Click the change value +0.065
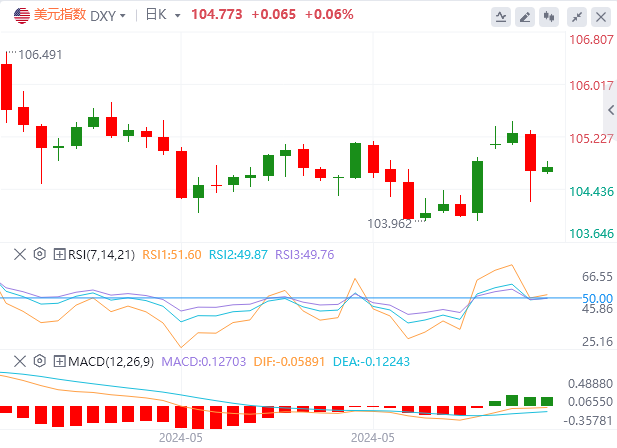The height and width of the screenshot is (448, 617). click(273, 15)
